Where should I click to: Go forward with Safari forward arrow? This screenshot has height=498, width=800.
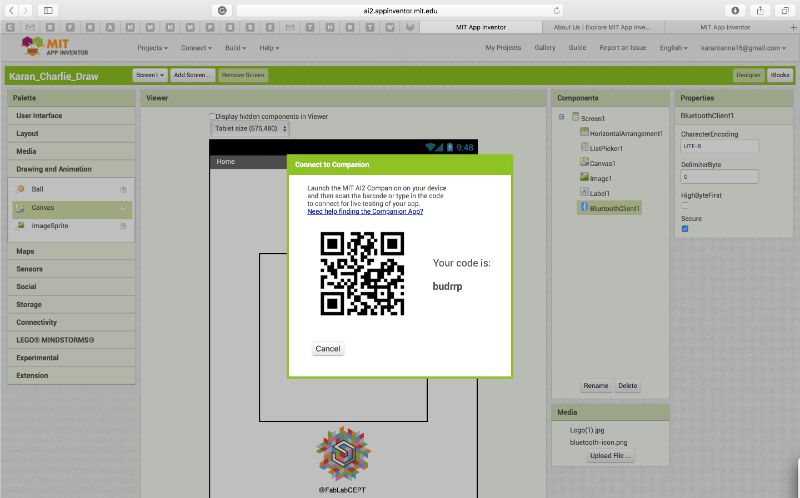[x=25, y=10]
